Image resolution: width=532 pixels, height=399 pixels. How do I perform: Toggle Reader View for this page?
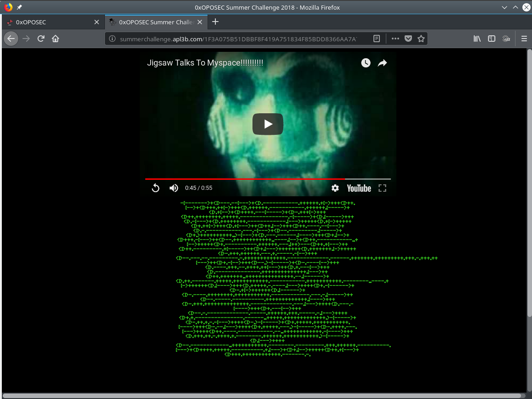[377, 39]
